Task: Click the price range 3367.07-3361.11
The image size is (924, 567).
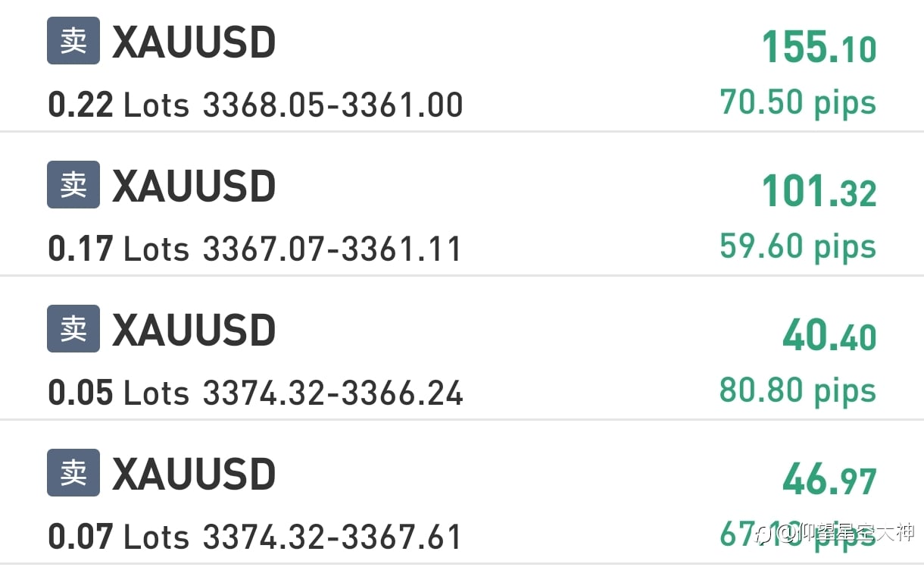Action: 332,249
